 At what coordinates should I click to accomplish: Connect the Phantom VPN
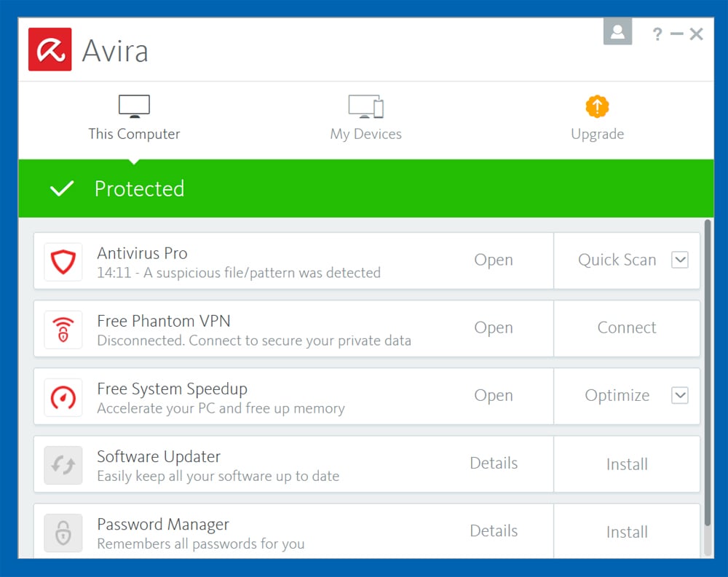[627, 327]
